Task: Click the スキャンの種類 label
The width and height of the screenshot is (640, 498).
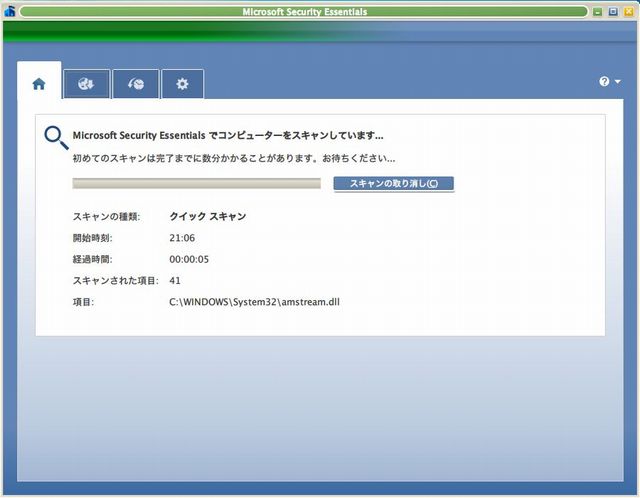Action: [x=106, y=216]
